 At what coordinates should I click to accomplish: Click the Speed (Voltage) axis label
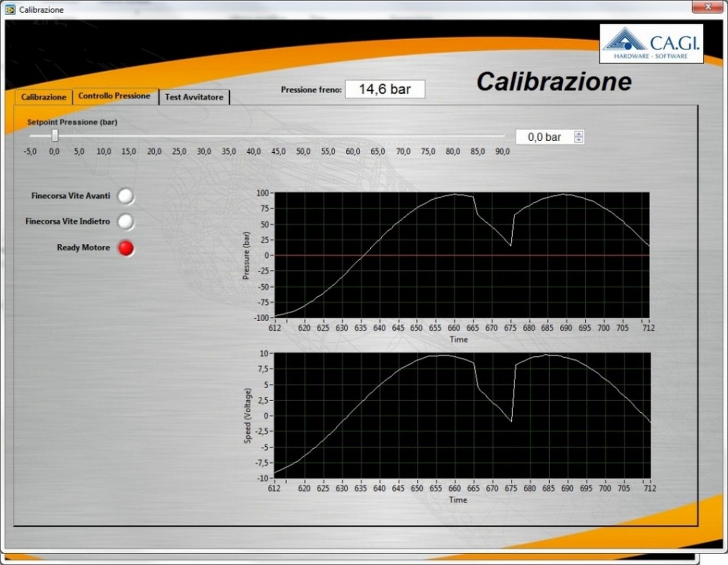[x=247, y=415]
